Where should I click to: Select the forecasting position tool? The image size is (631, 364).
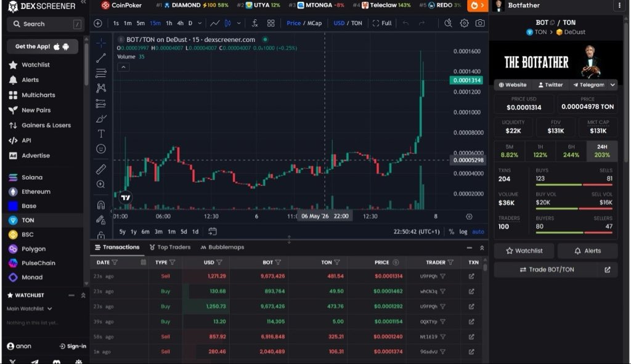100,103
